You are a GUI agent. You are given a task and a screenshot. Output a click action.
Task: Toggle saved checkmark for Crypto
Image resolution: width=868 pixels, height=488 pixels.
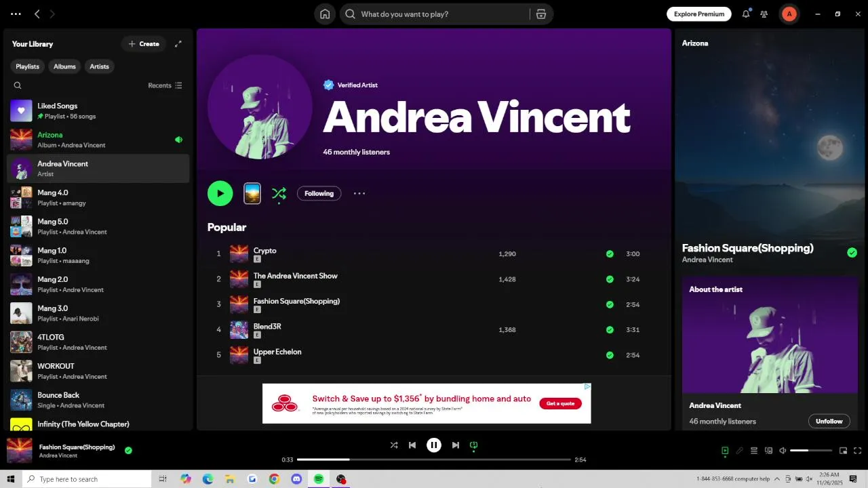tap(610, 254)
